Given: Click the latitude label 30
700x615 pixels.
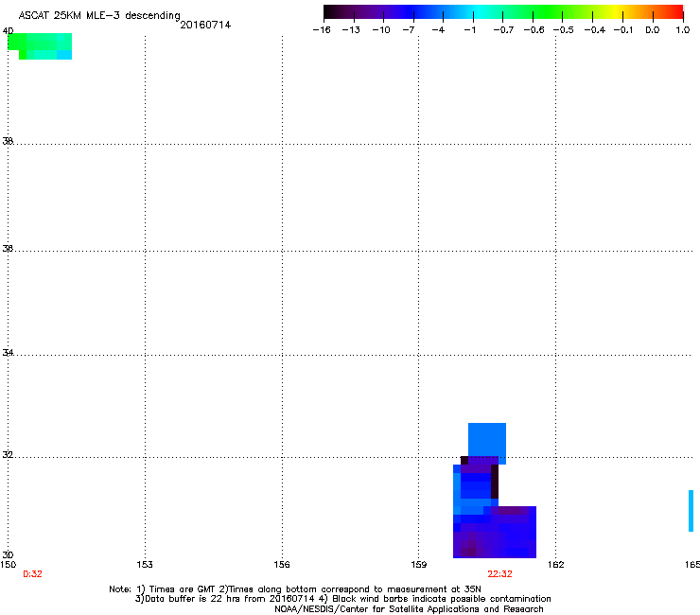Looking at the screenshot, I should coord(8,554).
